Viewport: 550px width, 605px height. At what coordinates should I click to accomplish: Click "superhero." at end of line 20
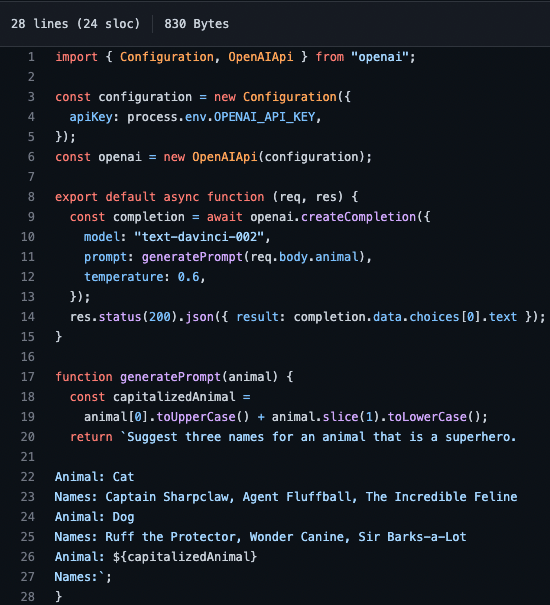(x=481, y=437)
